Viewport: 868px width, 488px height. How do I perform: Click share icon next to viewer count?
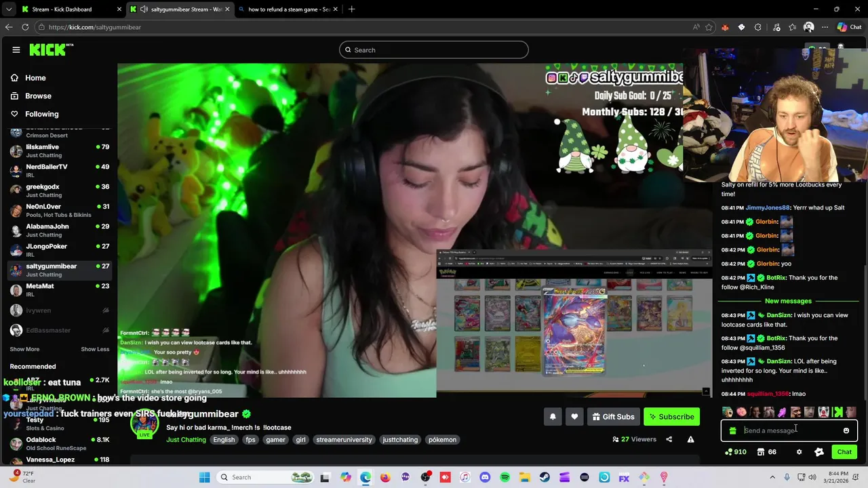669,439
